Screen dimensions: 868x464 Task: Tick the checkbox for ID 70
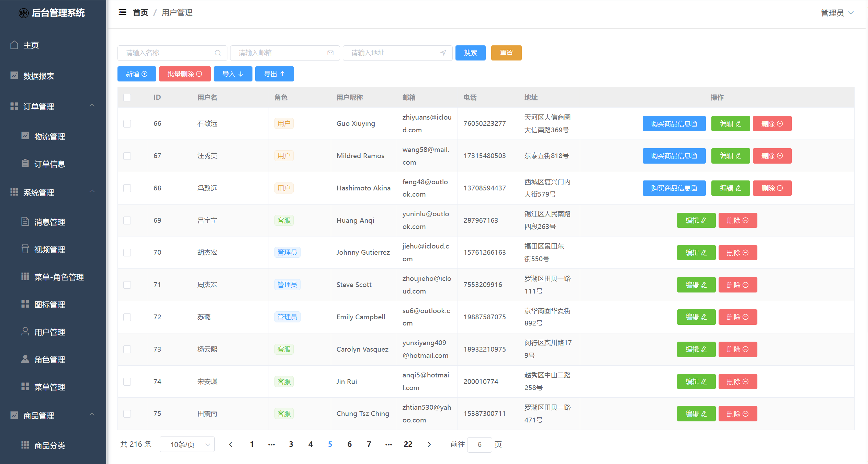[x=127, y=253]
